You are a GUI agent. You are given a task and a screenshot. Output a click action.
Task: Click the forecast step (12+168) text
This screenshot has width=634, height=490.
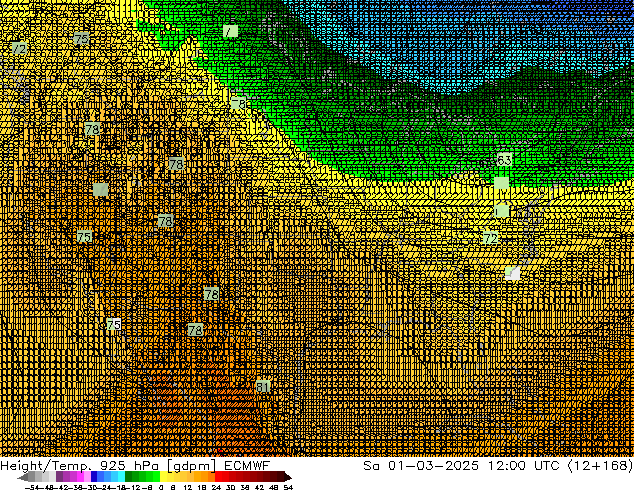600,466
